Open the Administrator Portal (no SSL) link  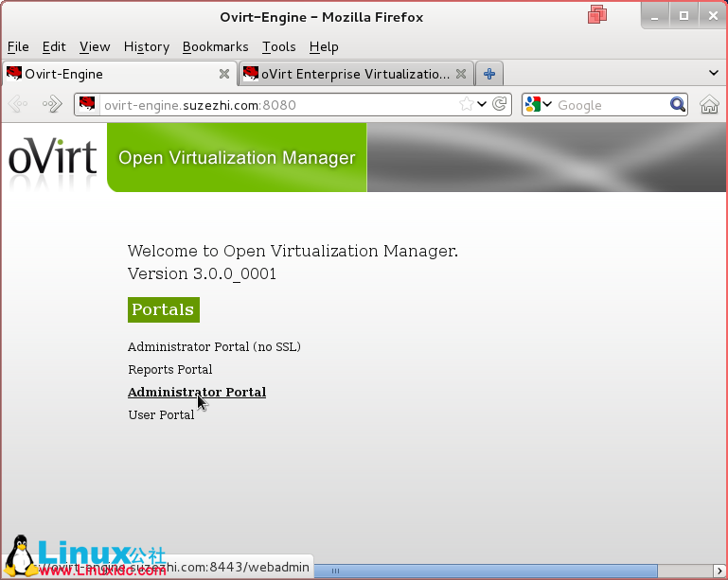click(214, 346)
